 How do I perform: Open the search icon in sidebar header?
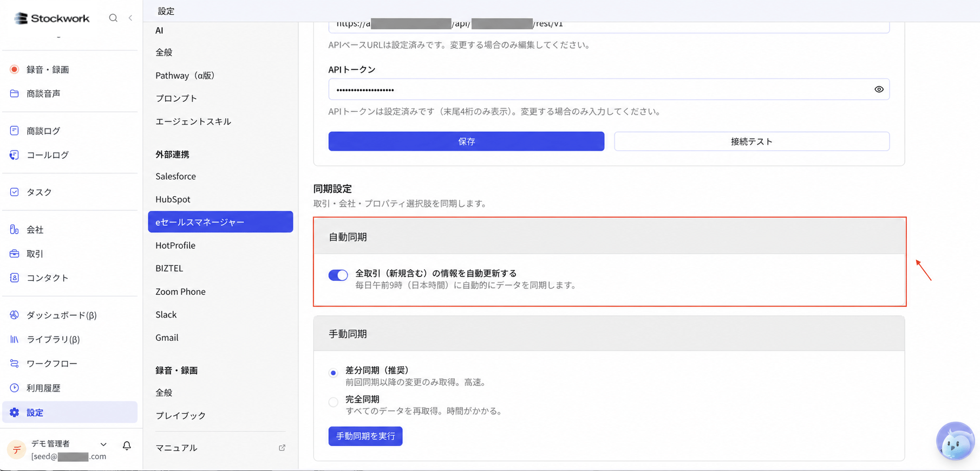tap(113, 18)
